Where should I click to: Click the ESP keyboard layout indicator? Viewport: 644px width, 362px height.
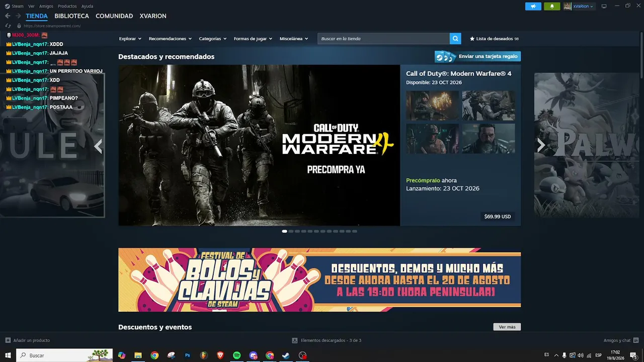599,355
